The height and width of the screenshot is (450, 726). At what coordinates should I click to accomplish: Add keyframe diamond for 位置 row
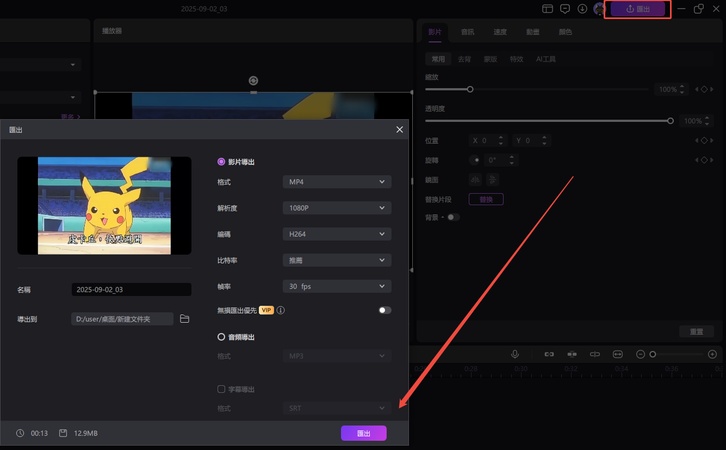pyautogui.click(x=704, y=140)
